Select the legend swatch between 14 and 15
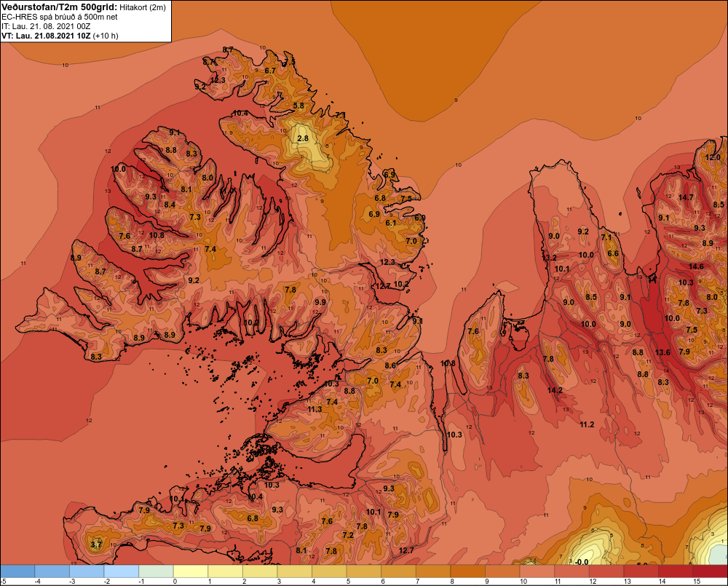Image resolution: width=728 pixels, height=586 pixels. [x=676, y=571]
